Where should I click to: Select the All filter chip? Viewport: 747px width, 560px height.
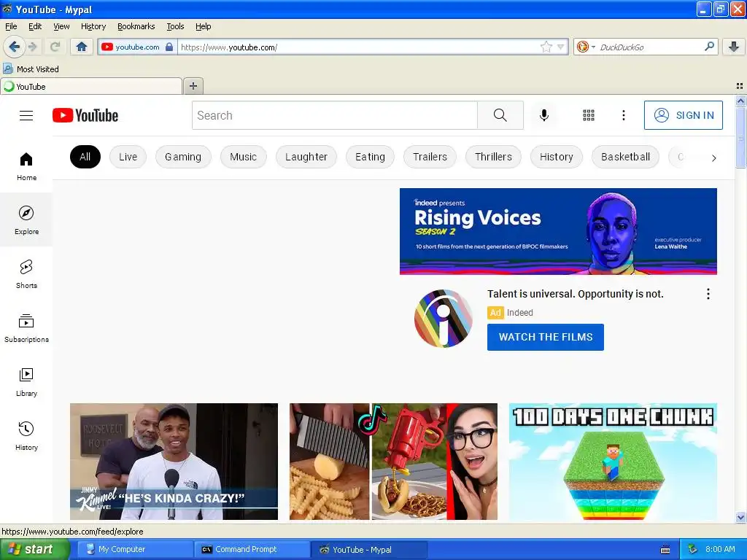[x=85, y=157]
